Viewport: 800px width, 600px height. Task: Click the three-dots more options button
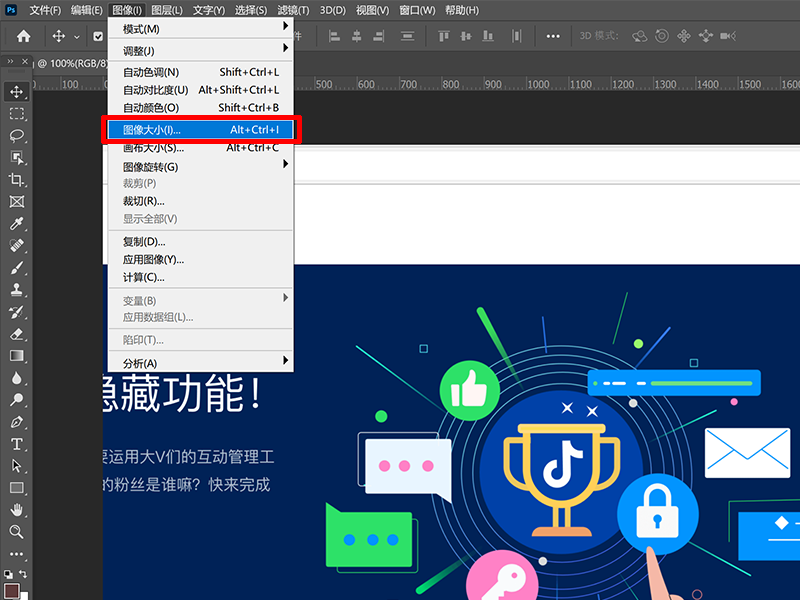coord(553,36)
